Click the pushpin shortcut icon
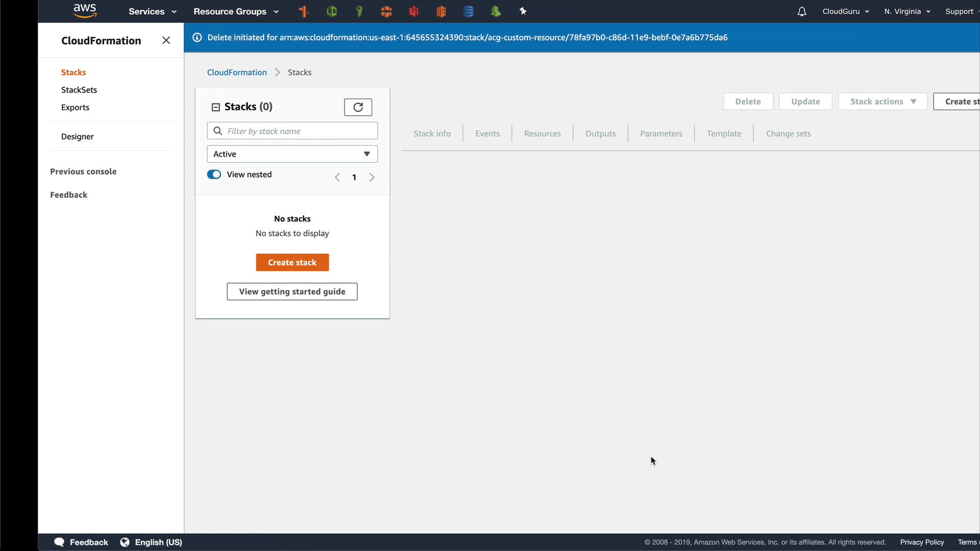Image resolution: width=980 pixels, height=551 pixels. click(523, 11)
